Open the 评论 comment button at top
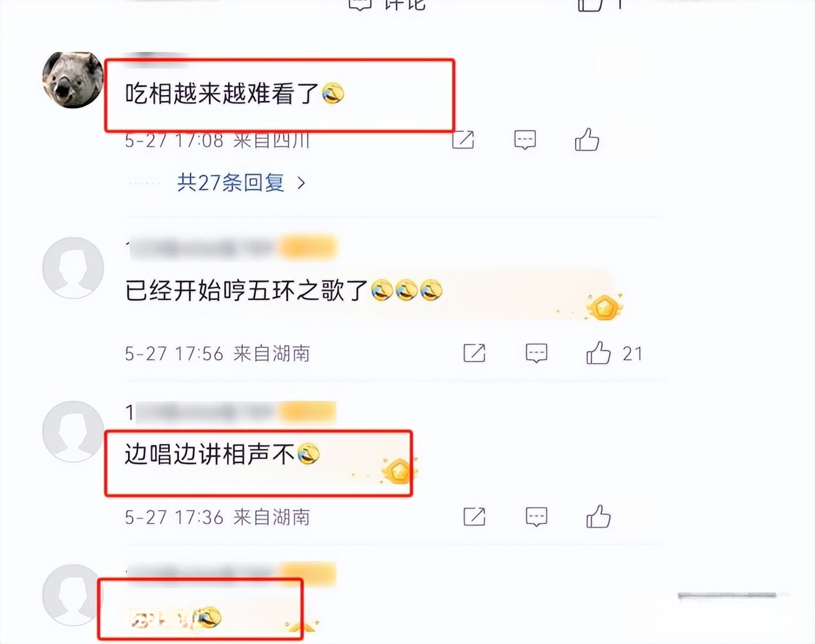815x644 pixels. pyautogui.click(x=386, y=5)
